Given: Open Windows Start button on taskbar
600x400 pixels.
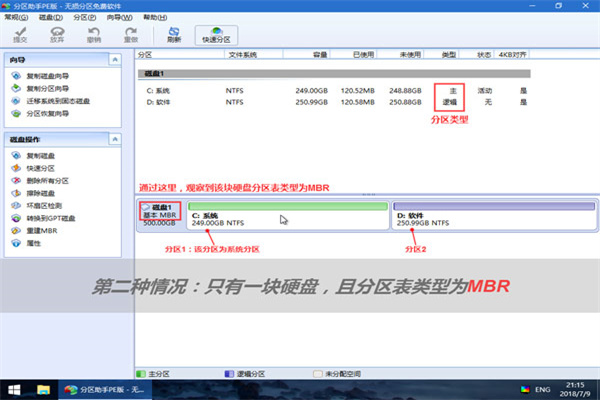Looking at the screenshot, I should tap(14, 390).
